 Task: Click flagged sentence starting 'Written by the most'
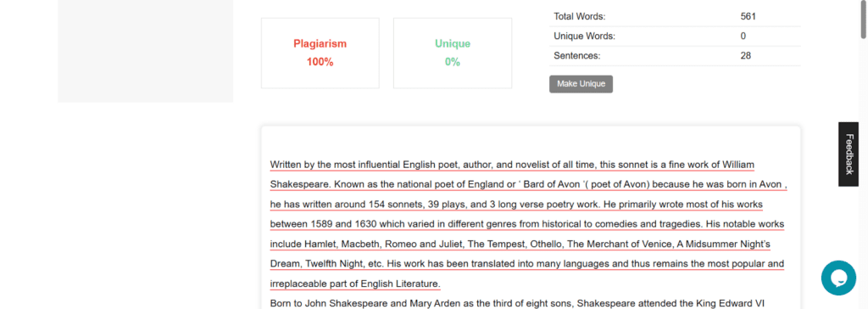(512, 165)
